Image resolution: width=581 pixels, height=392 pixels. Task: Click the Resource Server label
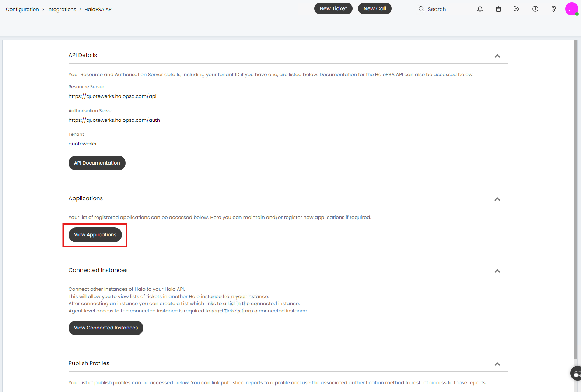tap(86, 87)
